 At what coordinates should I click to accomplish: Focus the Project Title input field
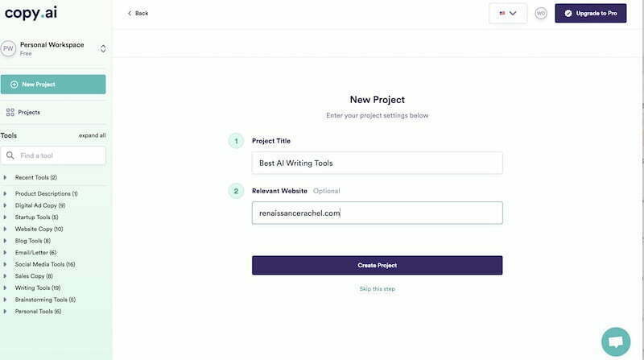pos(377,163)
